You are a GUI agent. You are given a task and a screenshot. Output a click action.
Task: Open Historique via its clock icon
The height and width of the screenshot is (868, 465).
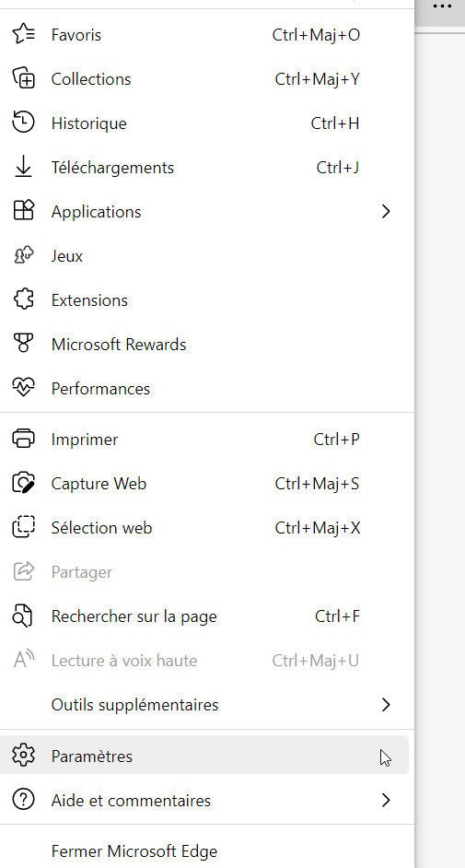tap(23, 123)
